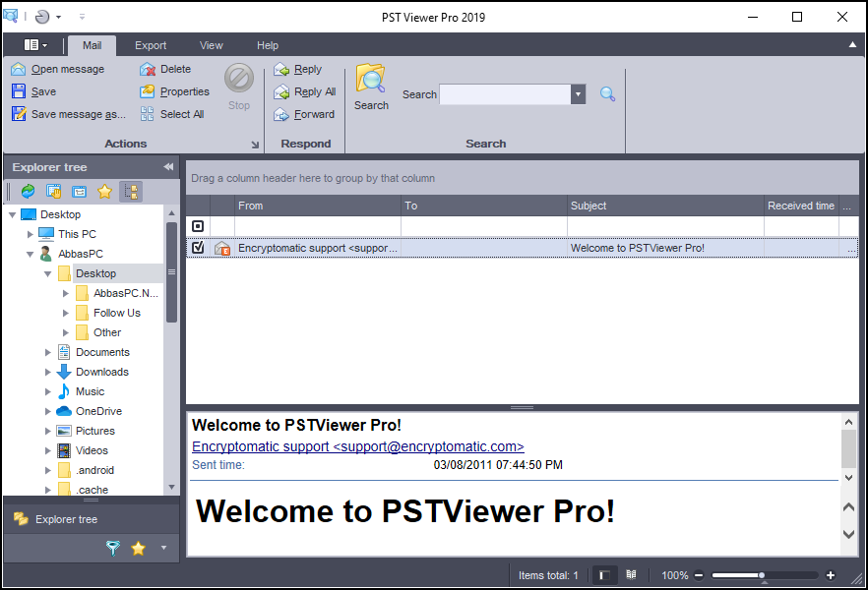Click the zoom out minus button

point(699,575)
